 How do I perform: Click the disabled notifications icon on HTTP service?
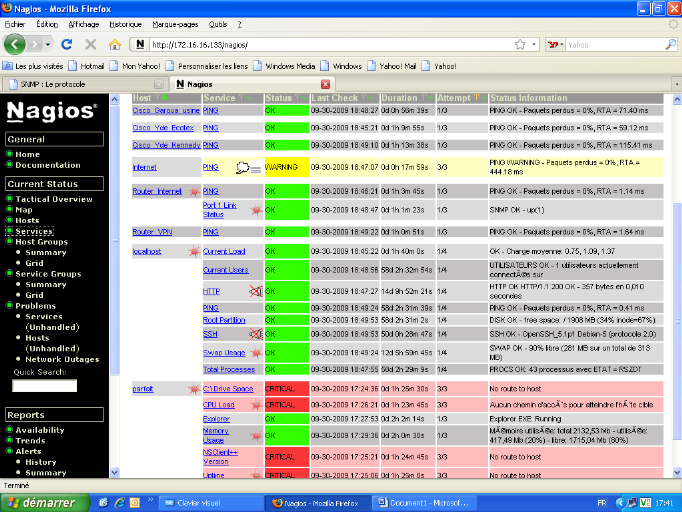click(255, 291)
